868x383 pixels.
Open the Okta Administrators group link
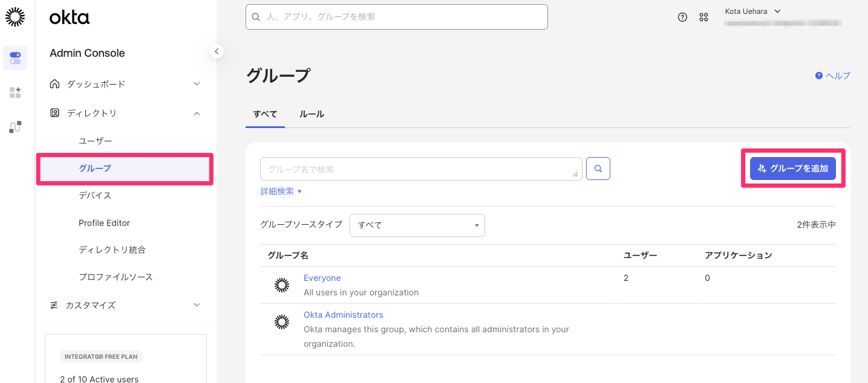(x=343, y=315)
